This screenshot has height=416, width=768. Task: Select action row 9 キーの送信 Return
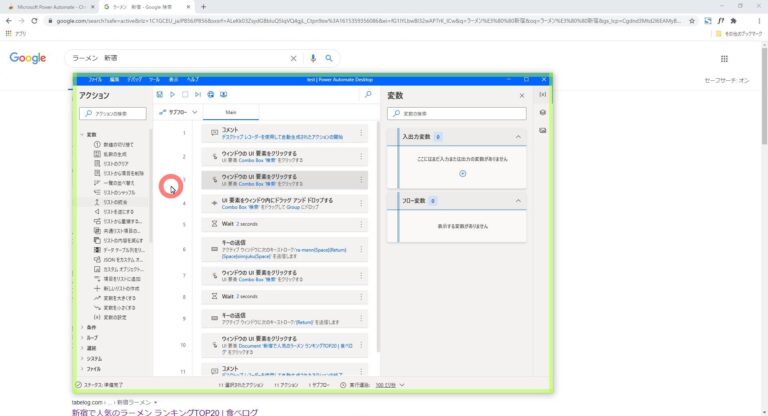point(284,318)
